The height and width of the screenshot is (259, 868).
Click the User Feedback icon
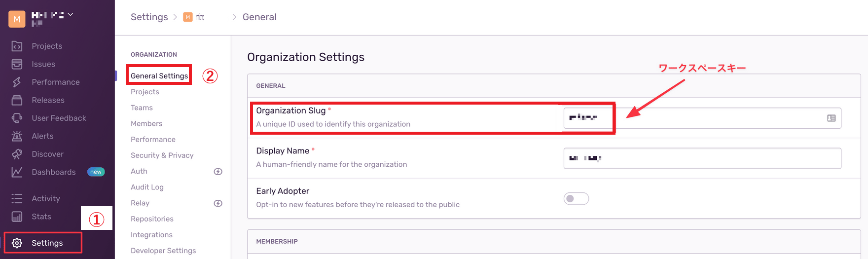coord(17,118)
